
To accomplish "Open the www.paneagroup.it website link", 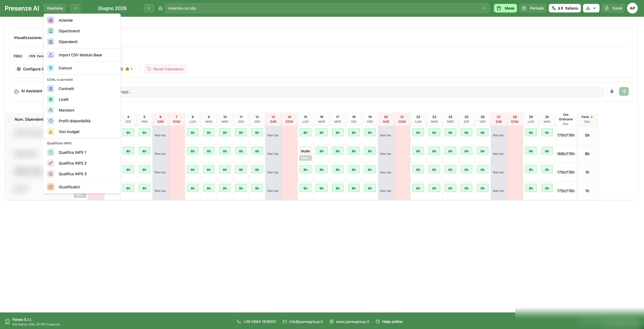I will point(352,322).
